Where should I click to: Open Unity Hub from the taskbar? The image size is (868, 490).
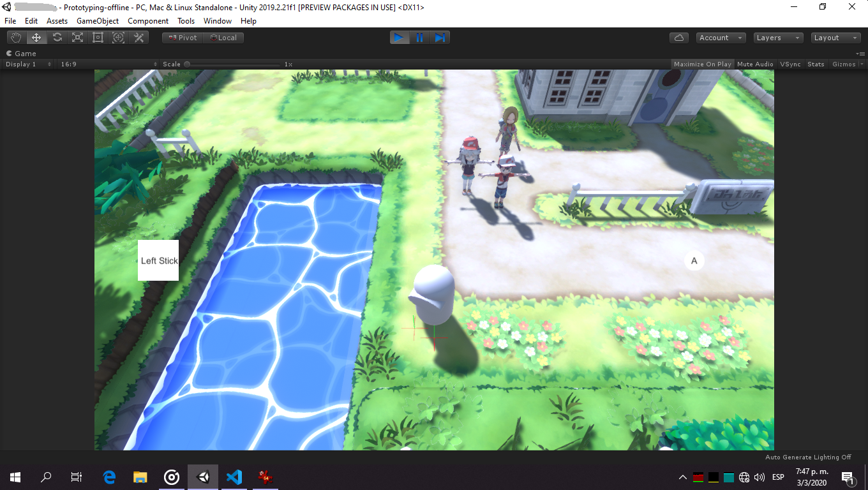pyautogui.click(x=172, y=477)
